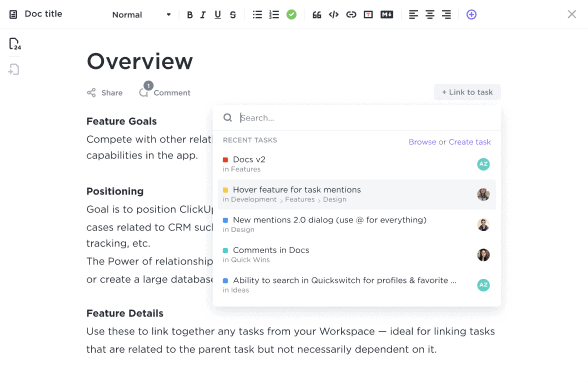
Task: Click the AZ avatar on Docs v2
Action: pyautogui.click(x=483, y=164)
